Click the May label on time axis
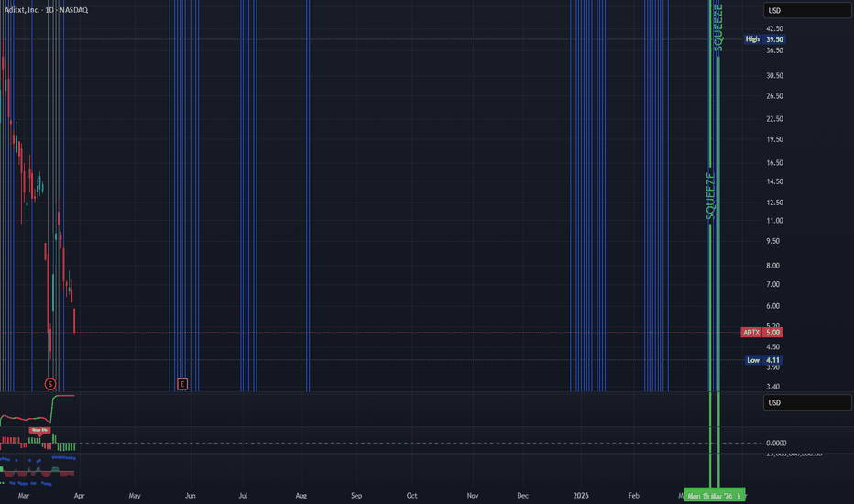 pos(135,496)
